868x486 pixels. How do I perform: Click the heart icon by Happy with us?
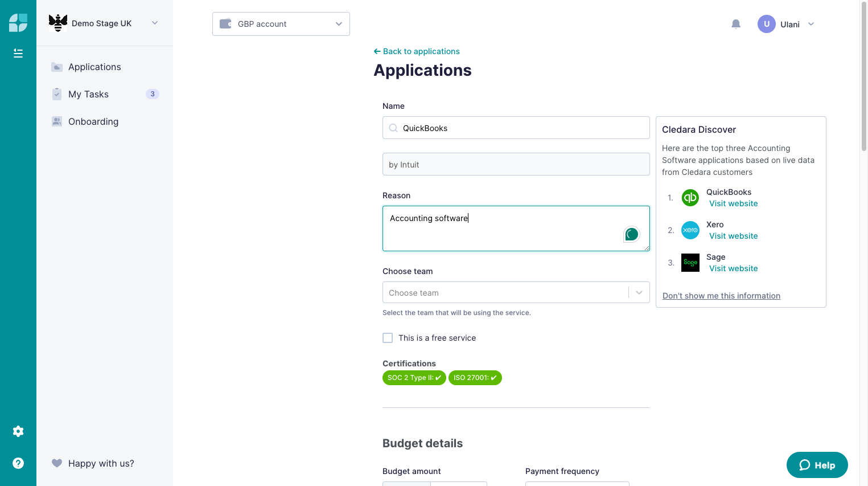coord(57,463)
